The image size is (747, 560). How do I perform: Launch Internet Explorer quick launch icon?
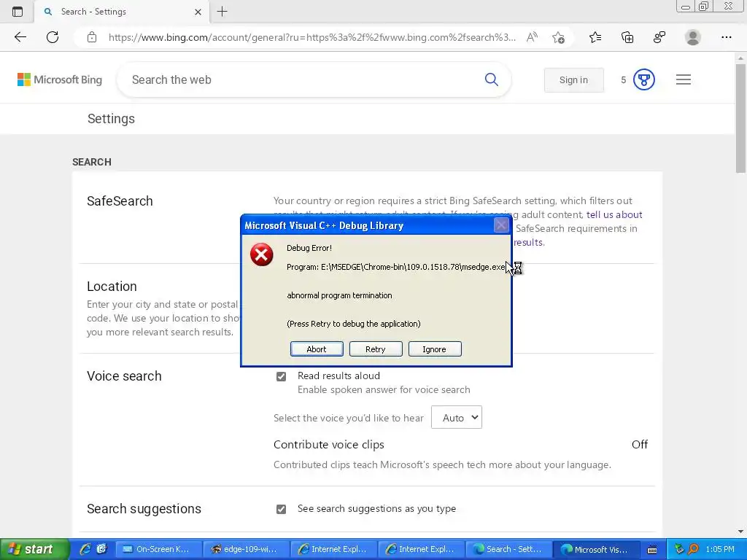85,549
